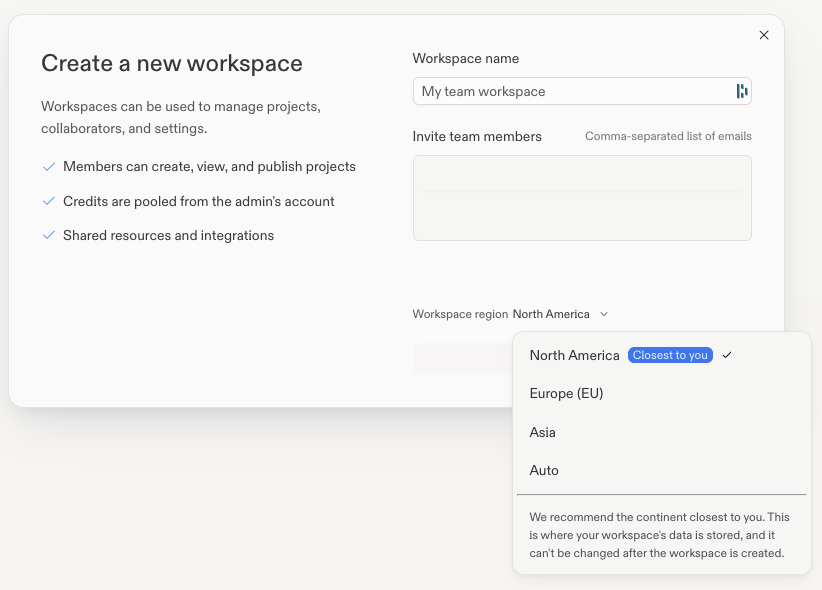Click the Comma-separated list of emails hint
Viewport: 822px width, 590px height.
(x=668, y=136)
